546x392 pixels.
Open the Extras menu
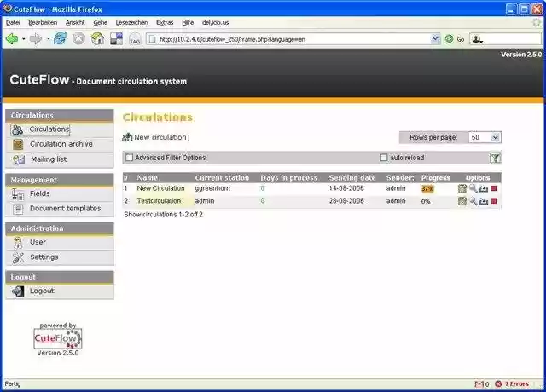click(x=165, y=23)
